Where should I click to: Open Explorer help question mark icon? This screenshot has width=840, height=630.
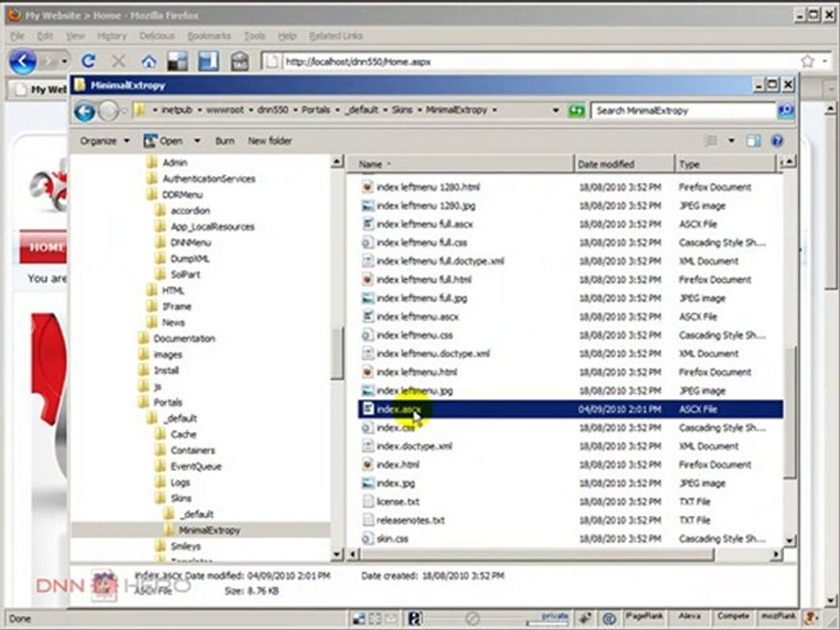(x=777, y=141)
